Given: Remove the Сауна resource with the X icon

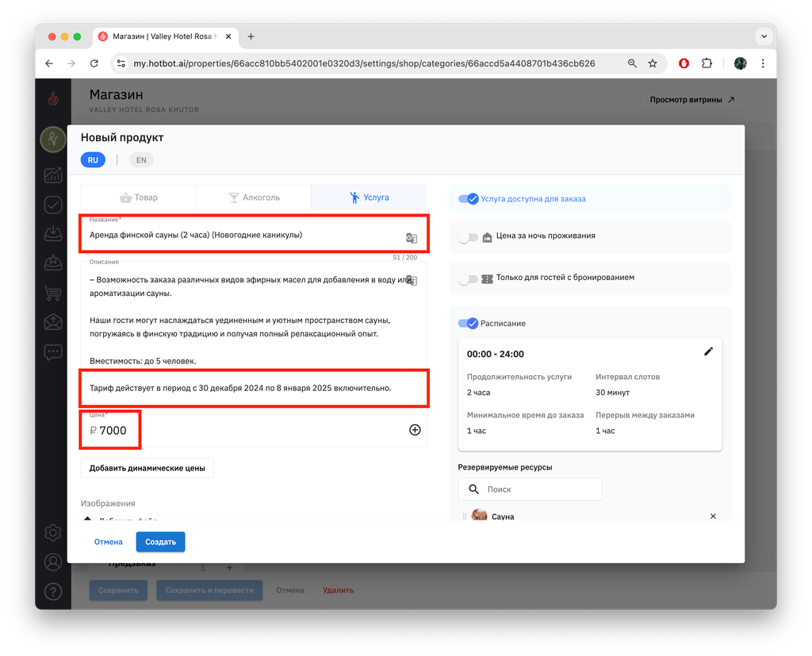Looking at the screenshot, I should click(713, 516).
